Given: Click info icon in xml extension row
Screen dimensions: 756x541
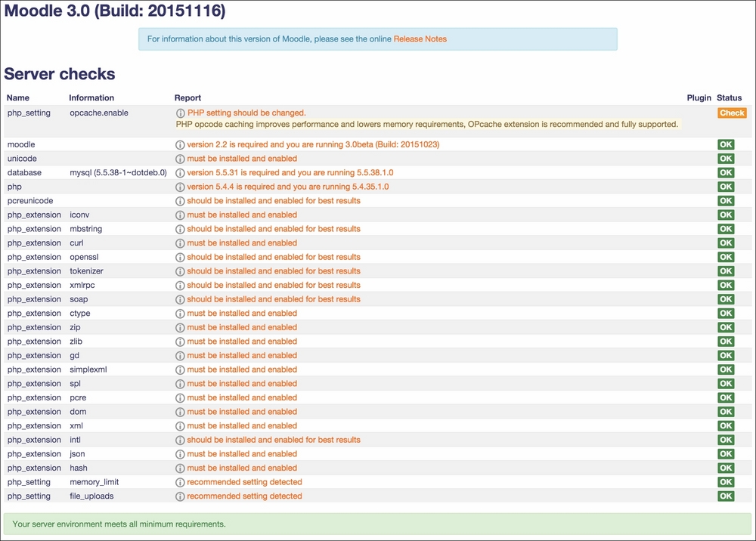Looking at the screenshot, I should click(x=180, y=426).
